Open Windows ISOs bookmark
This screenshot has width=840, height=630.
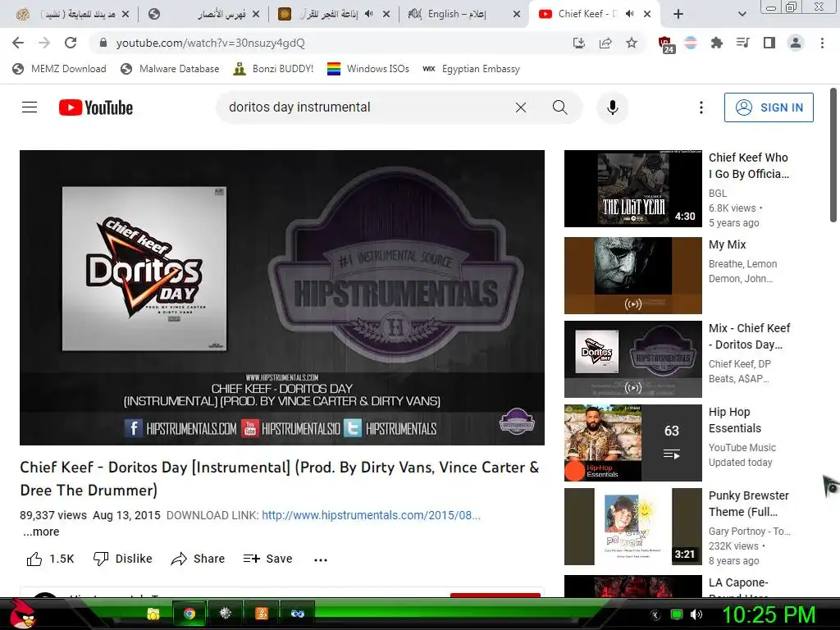coord(368,69)
